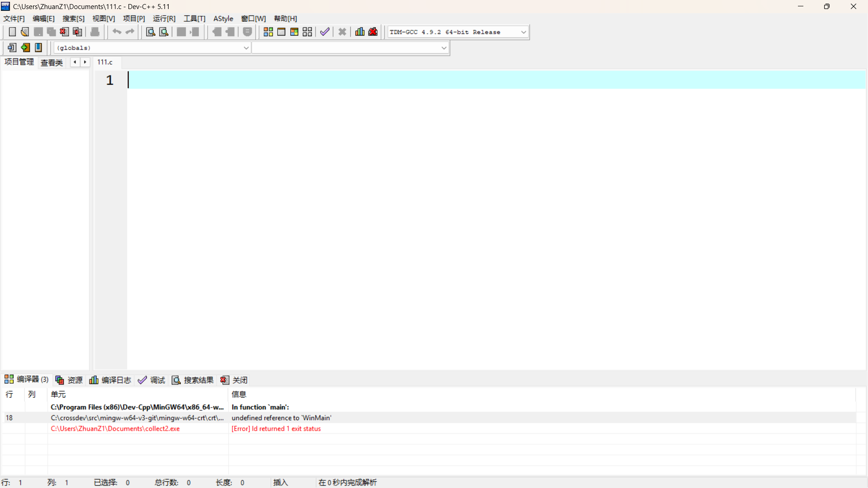The image size is (868, 488).
Task: Click the New file toolbar icon
Action: [12, 32]
